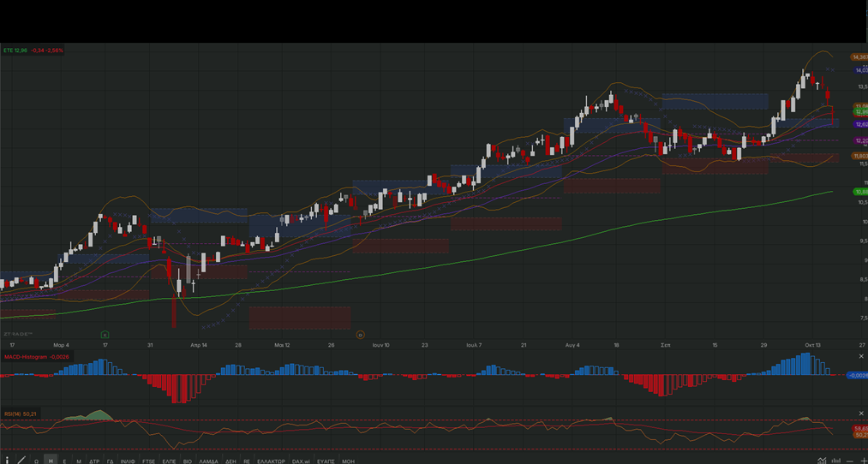Load the ΛΑΜΔΑ symbol chart
Screen dimensions: 868x464
[209, 461]
